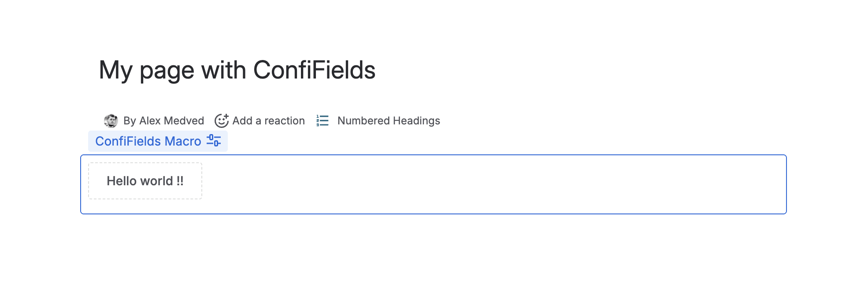Click the word My in the page title

[115, 70]
